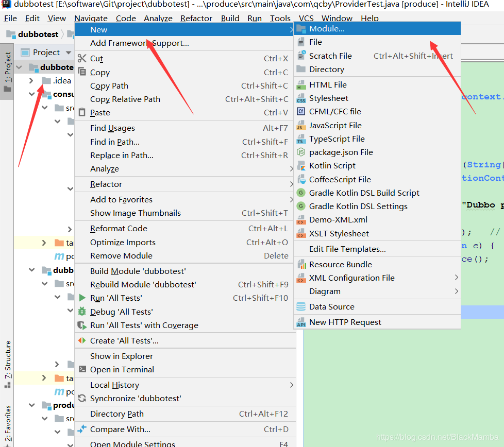Open the View menu
The width and height of the screenshot is (504, 447).
pos(57,19)
